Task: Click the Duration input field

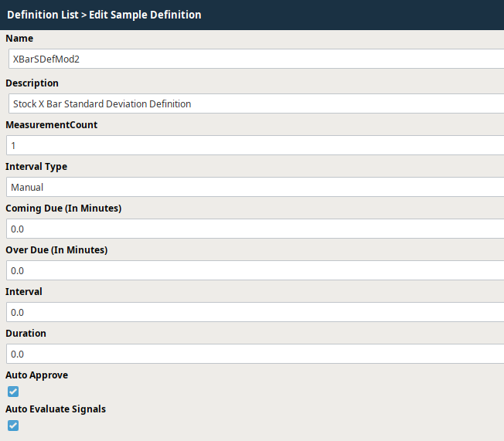Action: coord(254,354)
